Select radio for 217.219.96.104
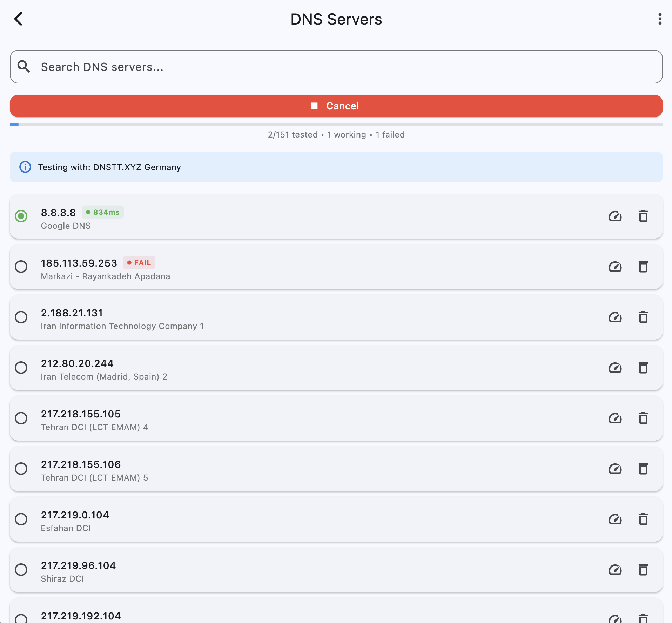 pyautogui.click(x=21, y=570)
